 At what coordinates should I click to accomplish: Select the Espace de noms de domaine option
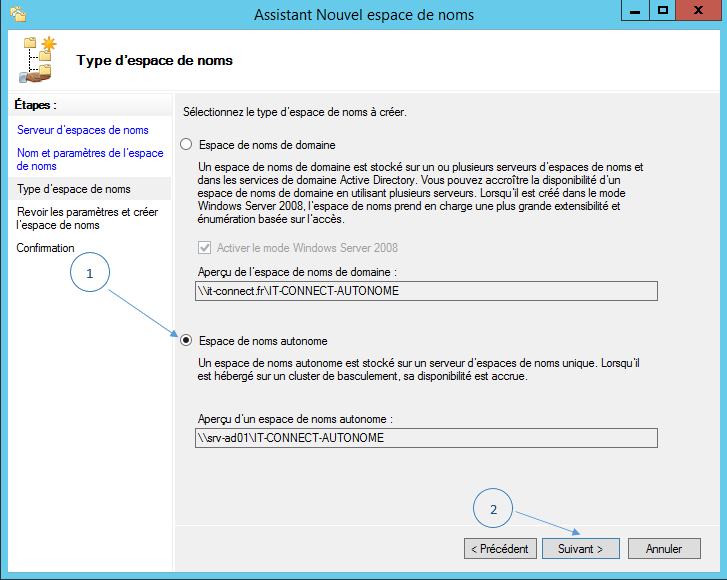point(186,144)
